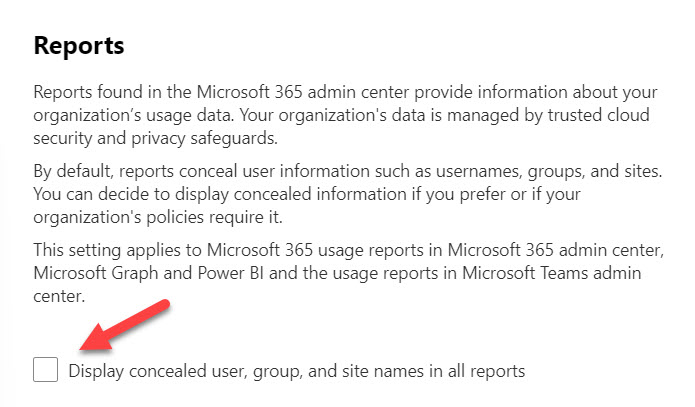Click the word 'center.' on last paragraph line
The height and width of the screenshot is (407, 695).
[59, 296]
